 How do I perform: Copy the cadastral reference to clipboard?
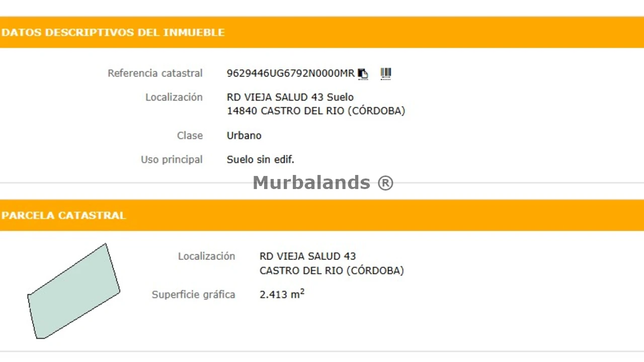(x=363, y=74)
